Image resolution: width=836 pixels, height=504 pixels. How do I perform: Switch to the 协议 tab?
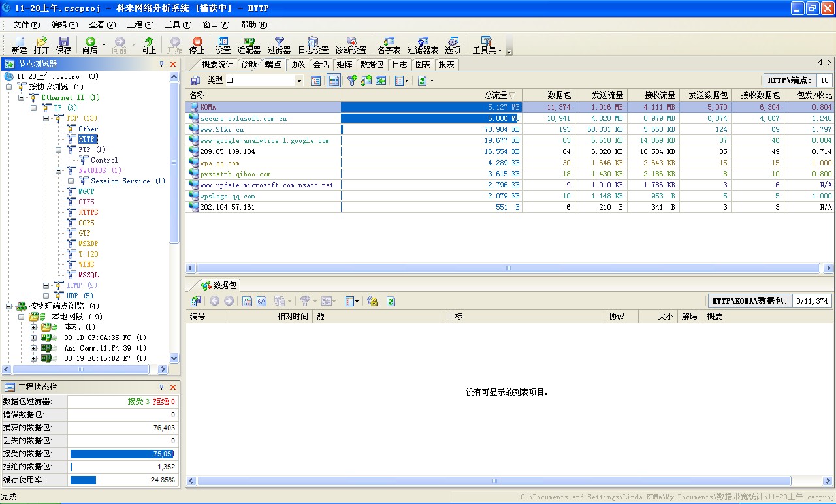point(297,64)
